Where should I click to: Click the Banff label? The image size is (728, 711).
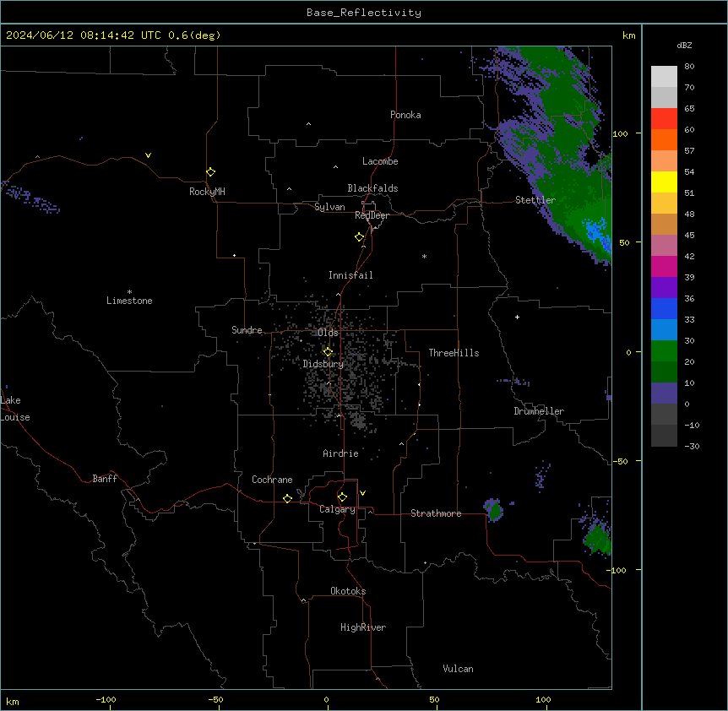pyautogui.click(x=105, y=479)
